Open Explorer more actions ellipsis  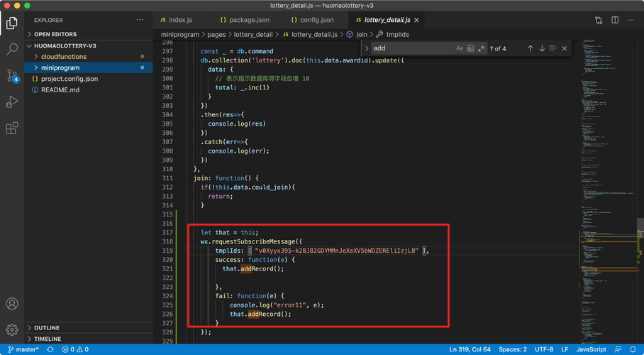[x=140, y=20]
